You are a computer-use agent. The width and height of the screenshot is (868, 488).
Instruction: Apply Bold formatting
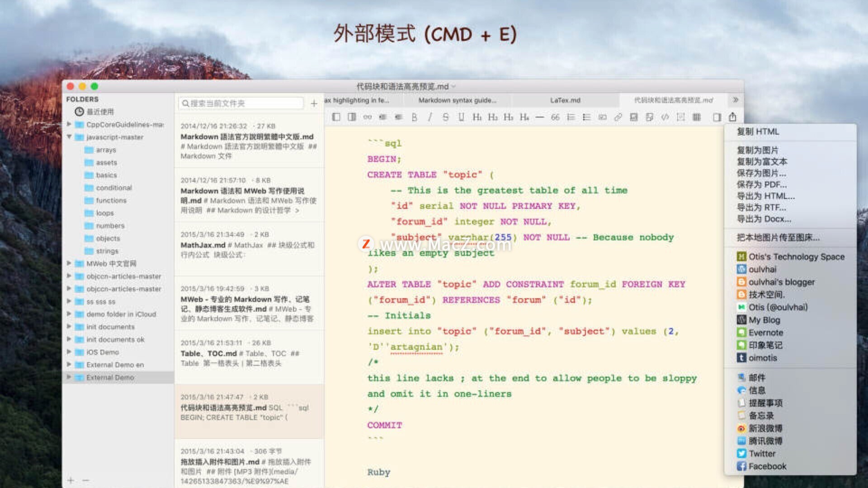[x=414, y=117]
